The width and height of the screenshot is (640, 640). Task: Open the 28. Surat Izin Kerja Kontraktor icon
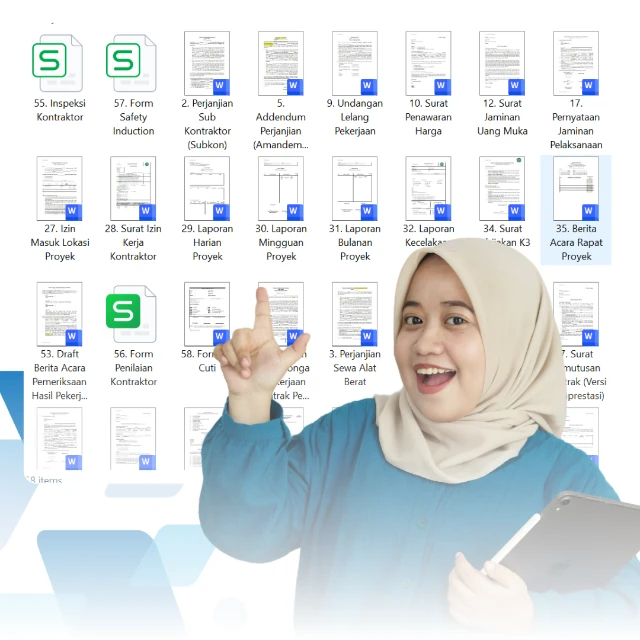click(x=133, y=189)
